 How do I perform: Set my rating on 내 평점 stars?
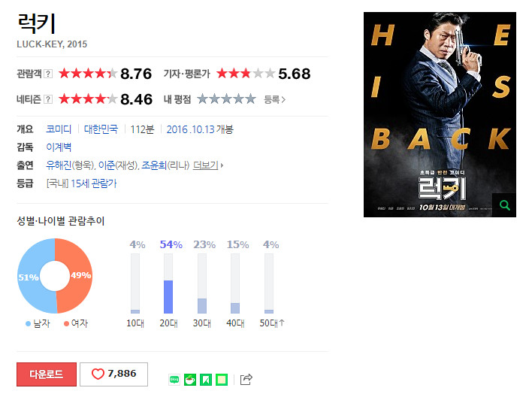226,99
